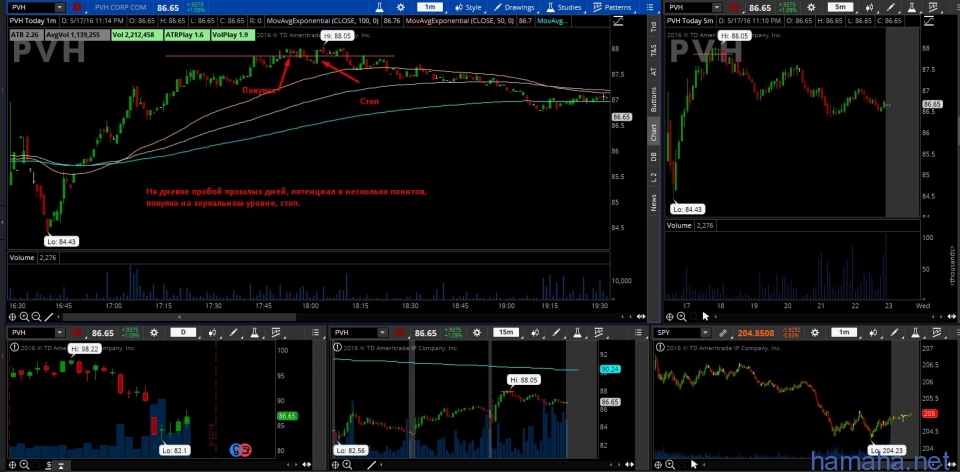This screenshot has height=472, width=960.
Task: Open symbol dropdown in the daily PVH chart
Action: click(59, 332)
